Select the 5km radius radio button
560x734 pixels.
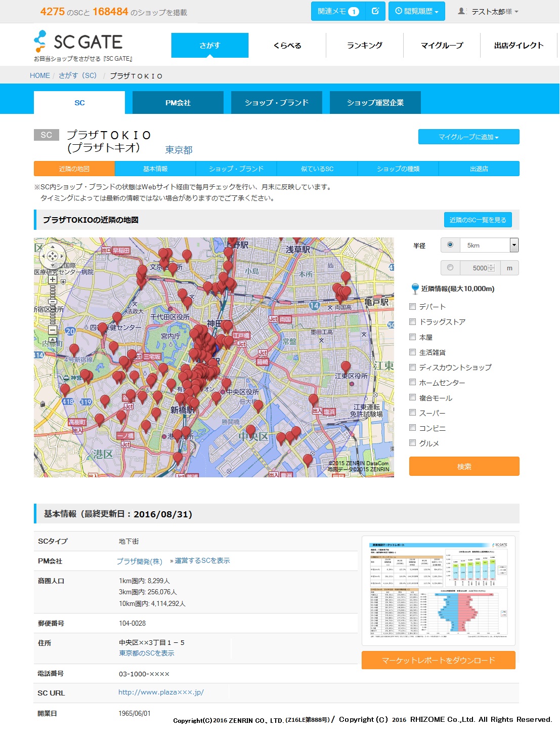(450, 245)
